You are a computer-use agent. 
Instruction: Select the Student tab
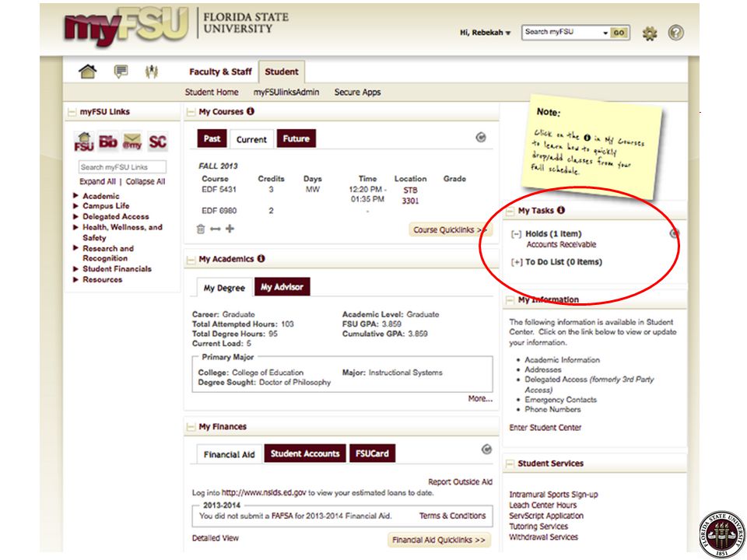pos(282,72)
